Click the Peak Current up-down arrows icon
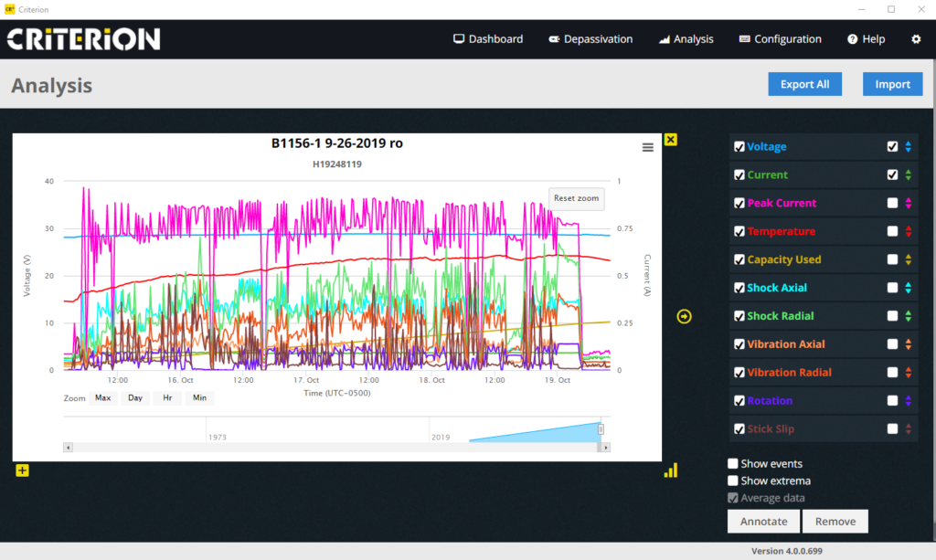Image resolution: width=936 pixels, height=560 pixels. pyautogui.click(x=908, y=204)
